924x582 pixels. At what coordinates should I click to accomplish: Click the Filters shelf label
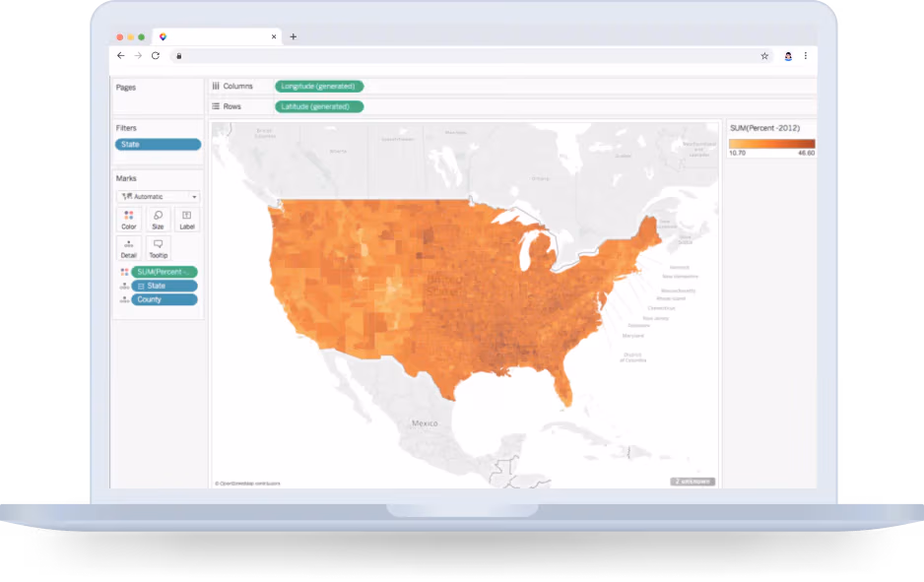[x=126, y=128]
